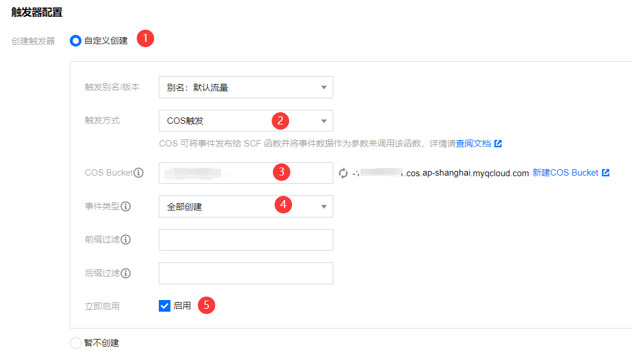633x364 pixels.
Task: Expand the 触发方式 COS触发 dropdown
Action: coord(246,121)
